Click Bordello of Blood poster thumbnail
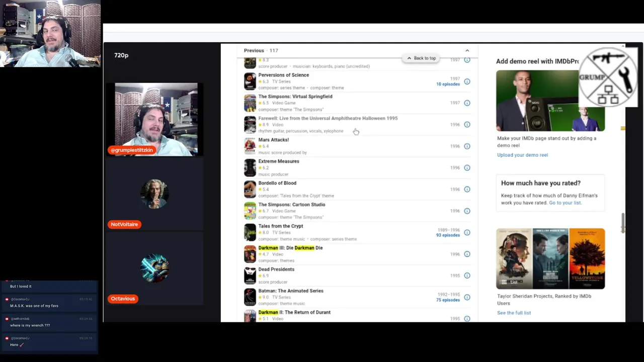This screenshot has width=644, height=362. pos(250,190)
